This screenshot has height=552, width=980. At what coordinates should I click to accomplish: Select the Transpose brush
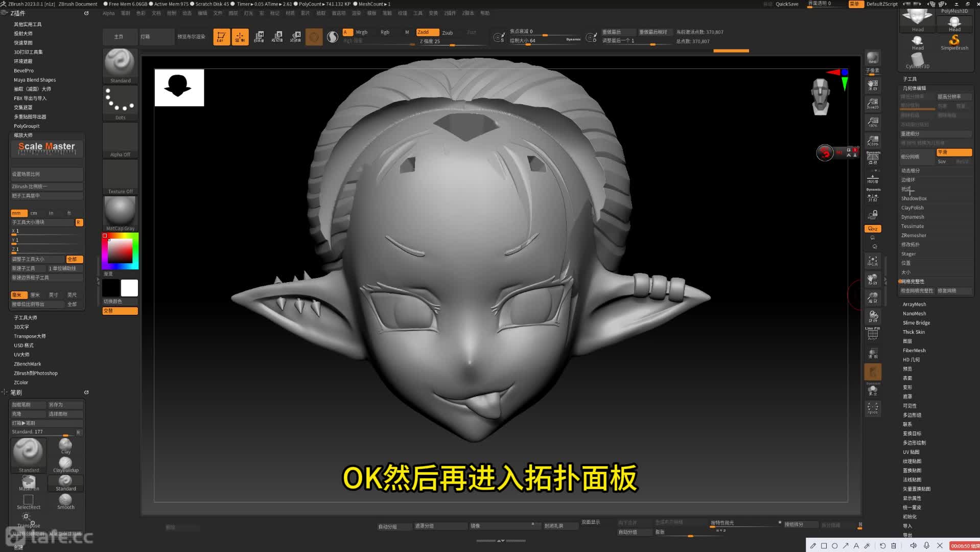[x=29, y=520]
